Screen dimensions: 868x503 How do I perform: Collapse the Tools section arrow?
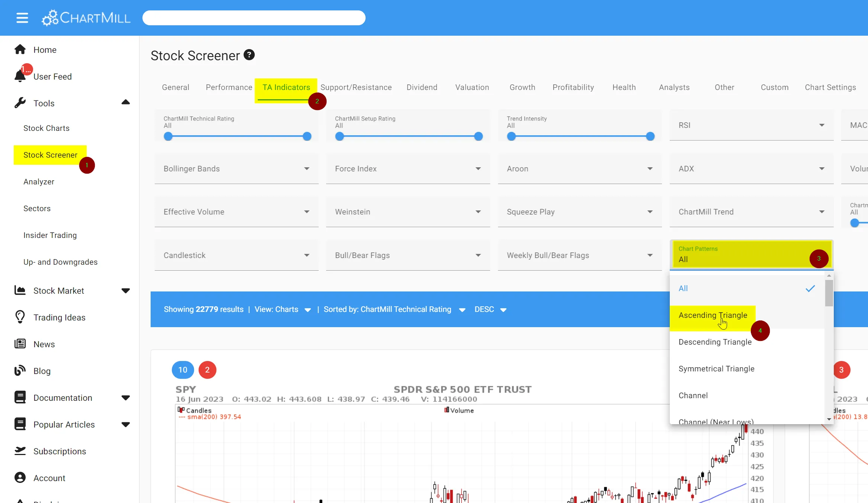coord(126,102)
